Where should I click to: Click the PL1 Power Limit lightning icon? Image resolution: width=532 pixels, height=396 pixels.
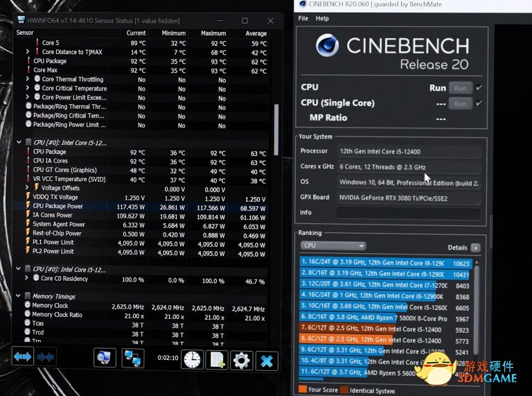(x=28, y=241)
